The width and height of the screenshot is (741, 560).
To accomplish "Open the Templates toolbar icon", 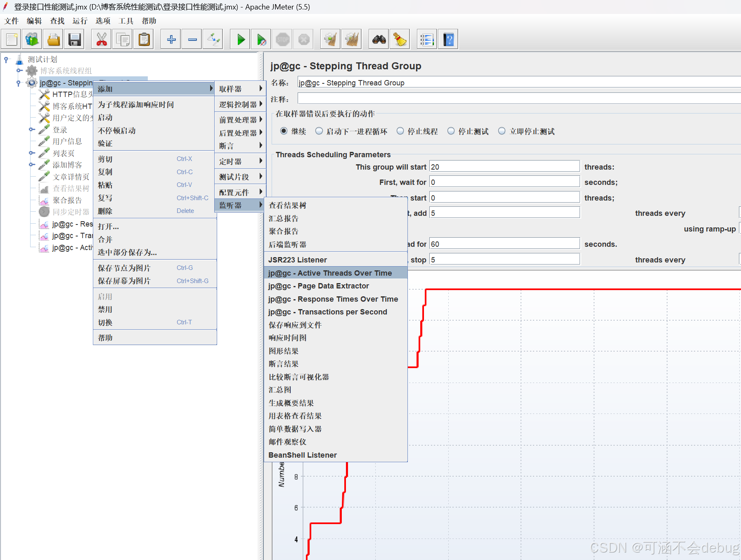I will pyautogui.click(x=32, y=40).
